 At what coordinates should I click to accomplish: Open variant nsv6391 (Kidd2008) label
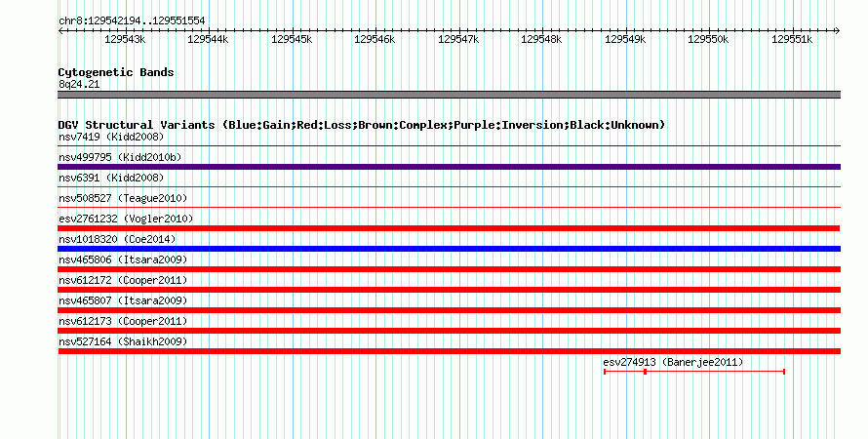coord(111,178)
